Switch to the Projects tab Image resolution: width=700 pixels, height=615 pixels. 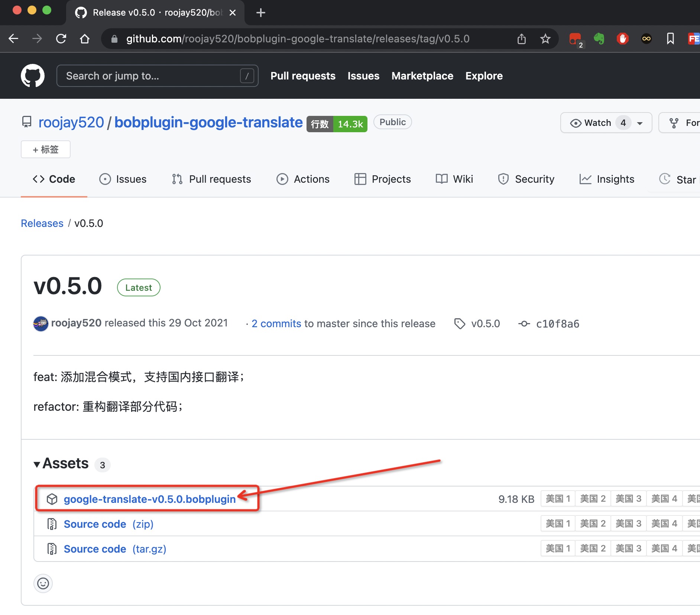[x=383, y=179]
